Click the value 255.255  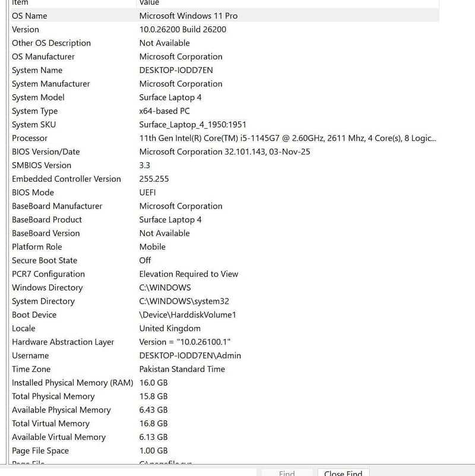click(x=154, y=179)
